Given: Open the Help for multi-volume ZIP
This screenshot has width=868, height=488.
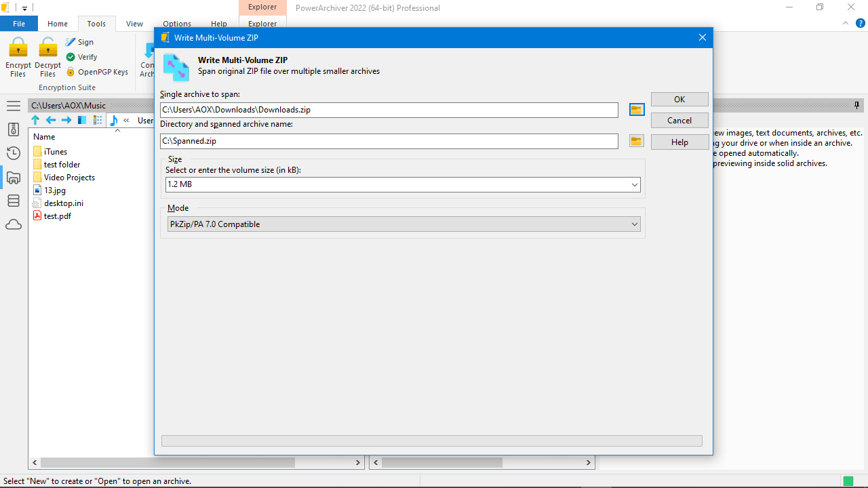Looking at the screenshot, I should point(679,142).
